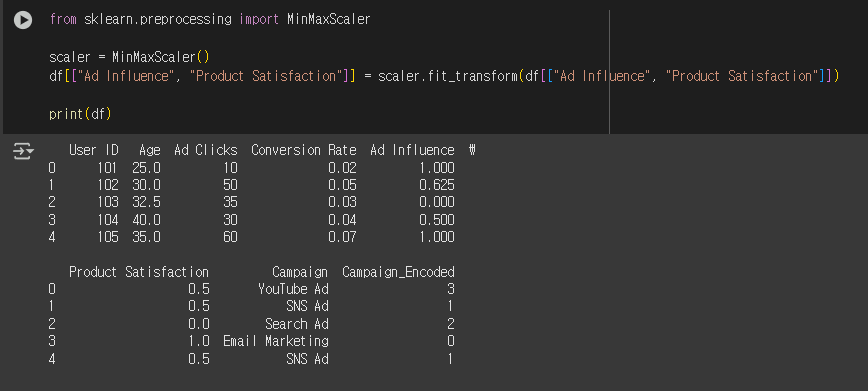Click Ad Clicks value 60
This screenshot has width=868, height=391.
click(230, 237)
